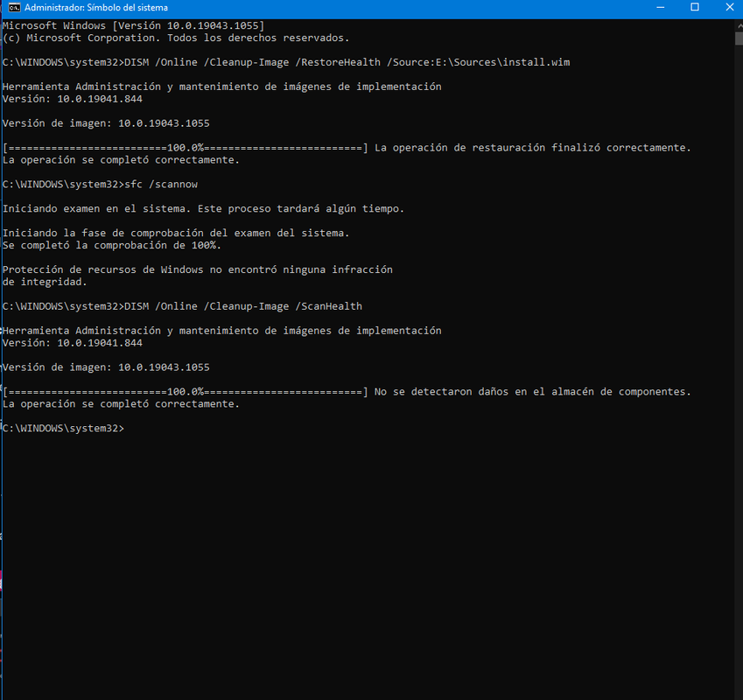Click the 'sfc /scannow' command line
The width and height of the screenshot is (743, 700).
pyautogui.click(x=100, y=185)
